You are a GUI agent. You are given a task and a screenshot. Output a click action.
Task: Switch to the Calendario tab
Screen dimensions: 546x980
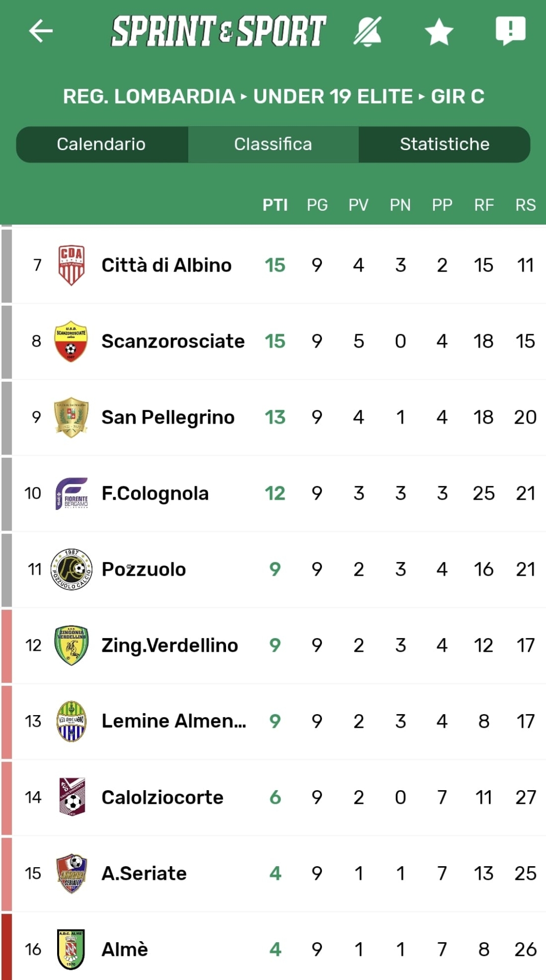coord(102,144)
